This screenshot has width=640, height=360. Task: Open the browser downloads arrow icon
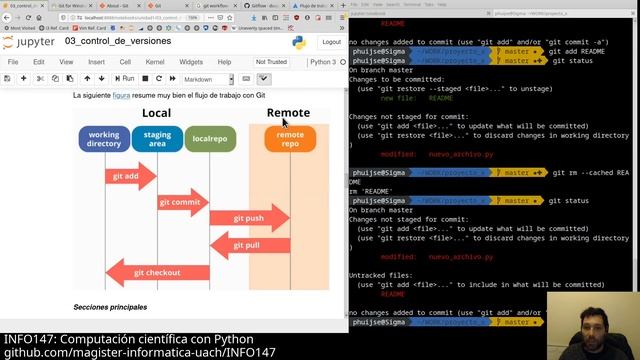pyautogui.click(x=254, y=18)
